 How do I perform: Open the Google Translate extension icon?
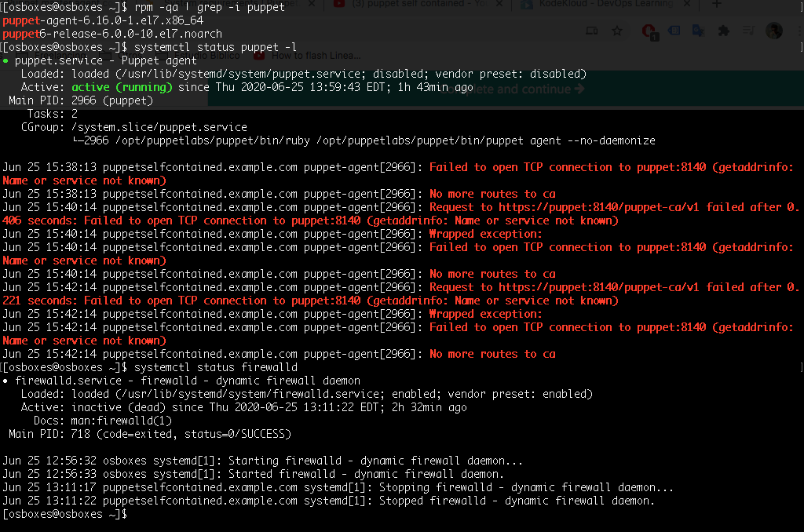698,31
